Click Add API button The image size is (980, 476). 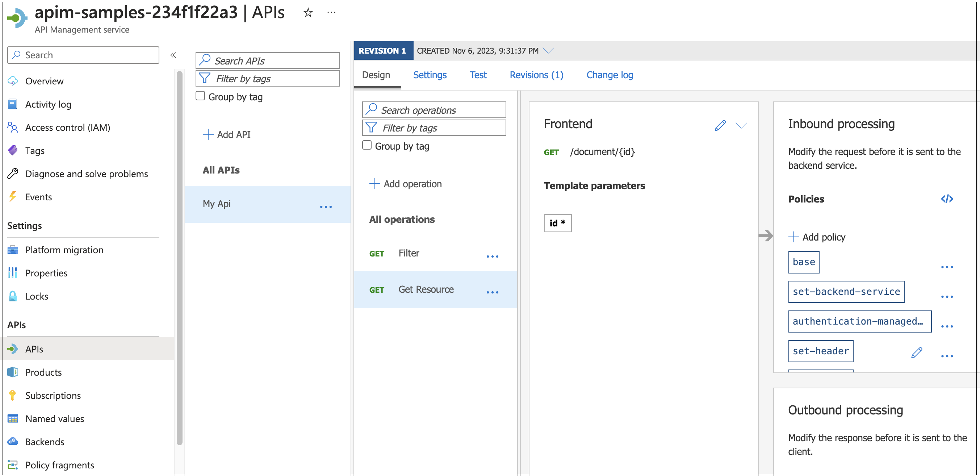(227, 134)
